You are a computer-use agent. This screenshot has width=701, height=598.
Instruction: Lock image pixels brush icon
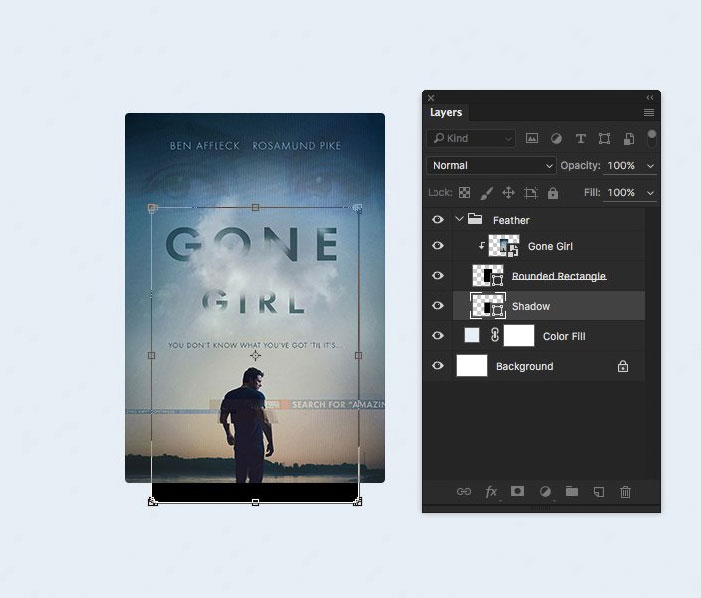coord(486,193)
